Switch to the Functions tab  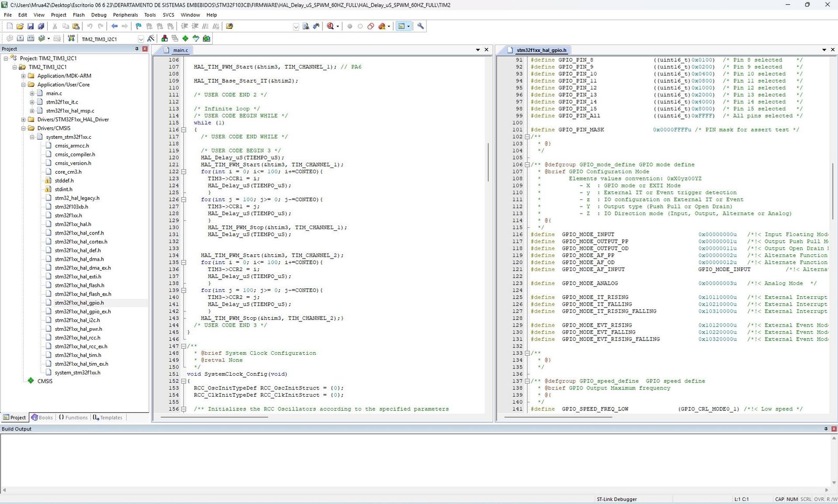73,418
